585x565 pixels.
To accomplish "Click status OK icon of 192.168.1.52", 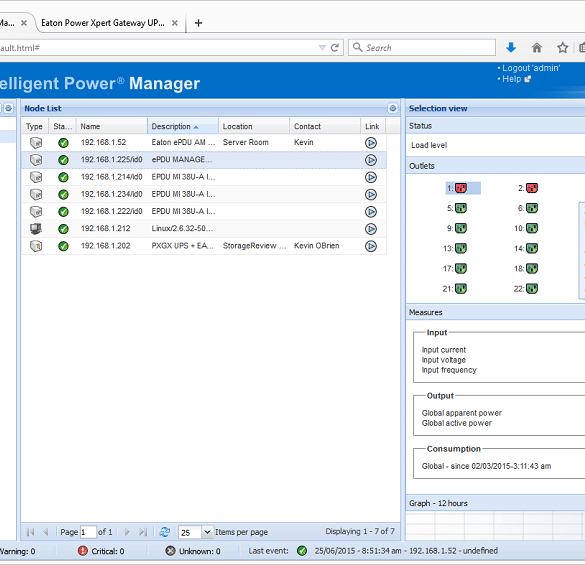I will (63, 143).
